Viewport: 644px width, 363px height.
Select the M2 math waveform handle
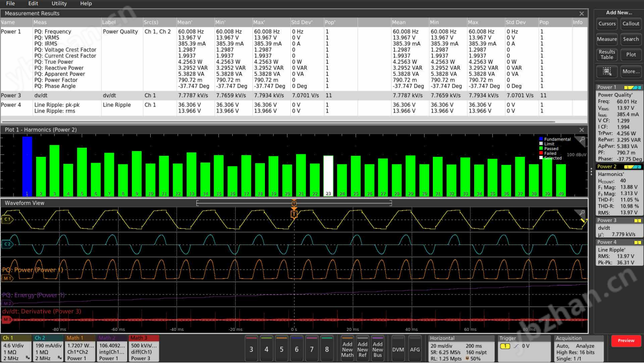(7, 304)
